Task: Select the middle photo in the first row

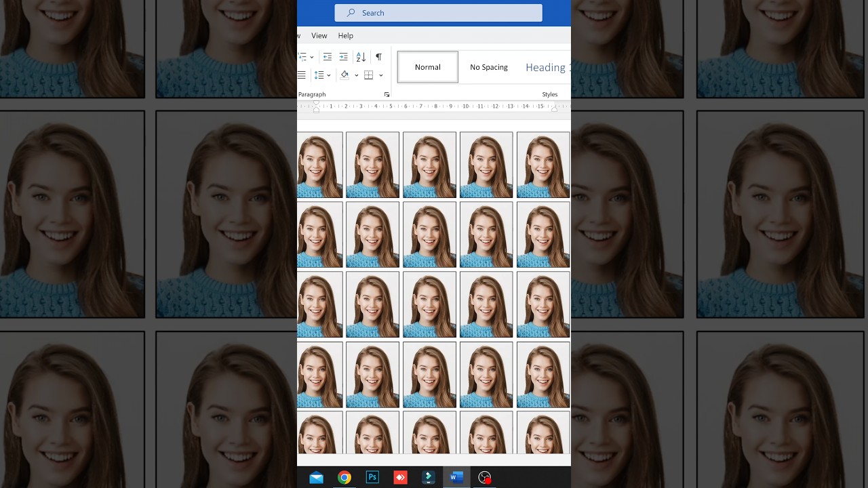Action: [x=429, y=165]
